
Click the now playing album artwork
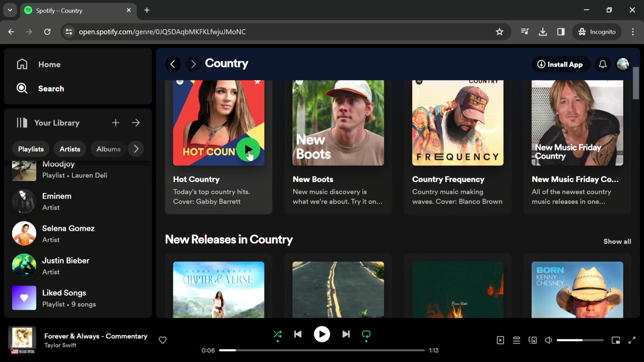(22, 340)
